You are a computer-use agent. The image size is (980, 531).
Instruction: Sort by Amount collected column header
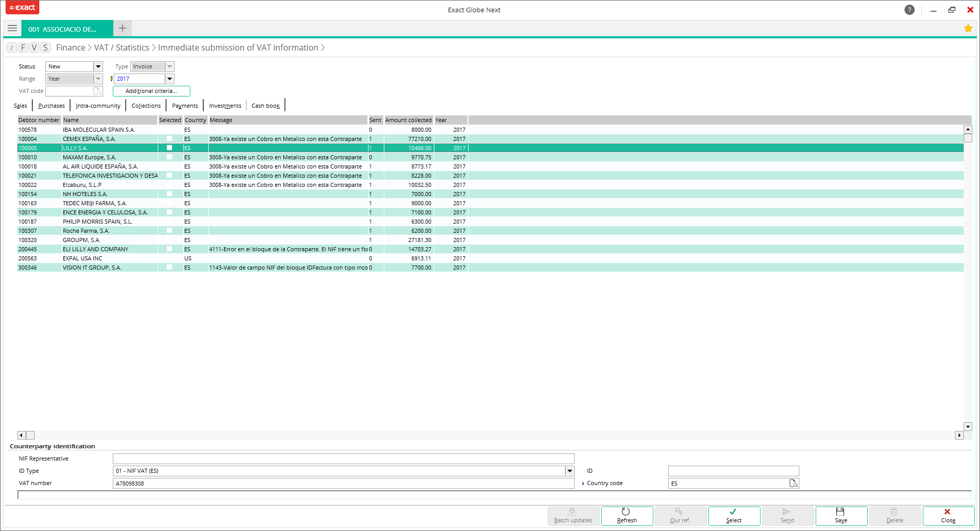408,120
